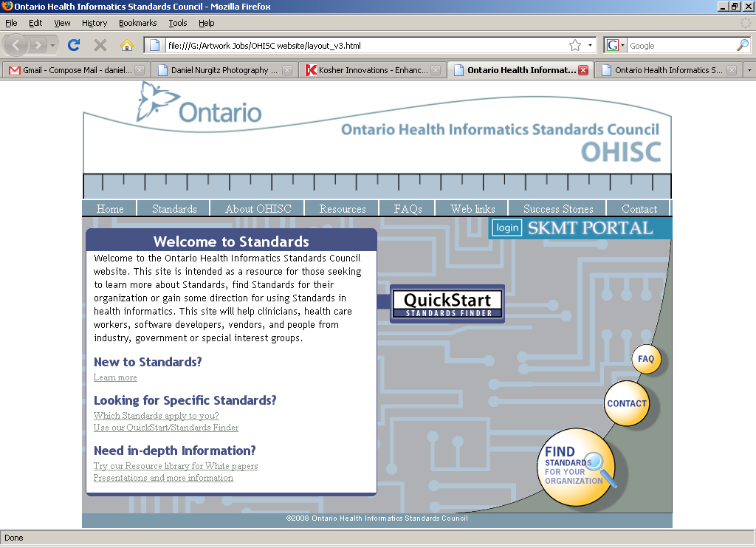
Task: Open the QuickStart Standards Finder graphic
Action: [x=447, y=304]
